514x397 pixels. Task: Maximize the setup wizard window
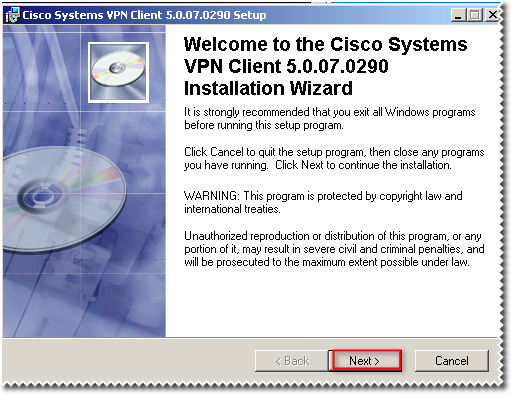(474, 15)
